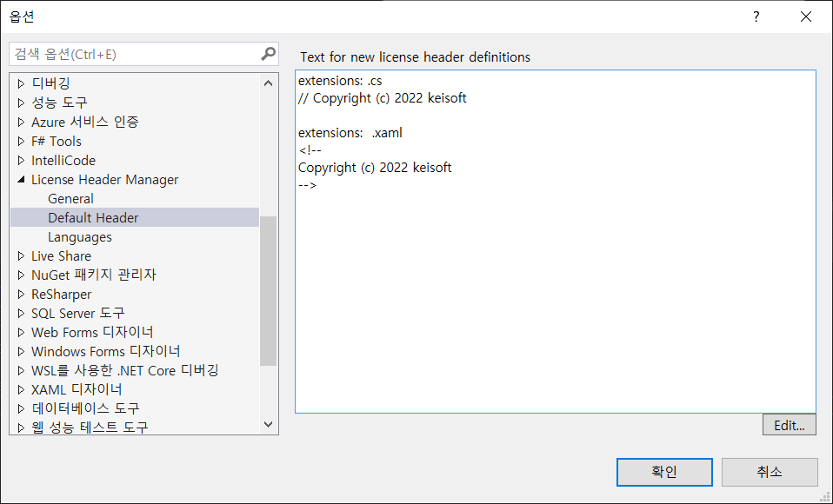Select 데이터베이스 도구 label
Image resolution: width=833 pixels, height=504 pixels.
pyautogui.click(x=85, y=408)
